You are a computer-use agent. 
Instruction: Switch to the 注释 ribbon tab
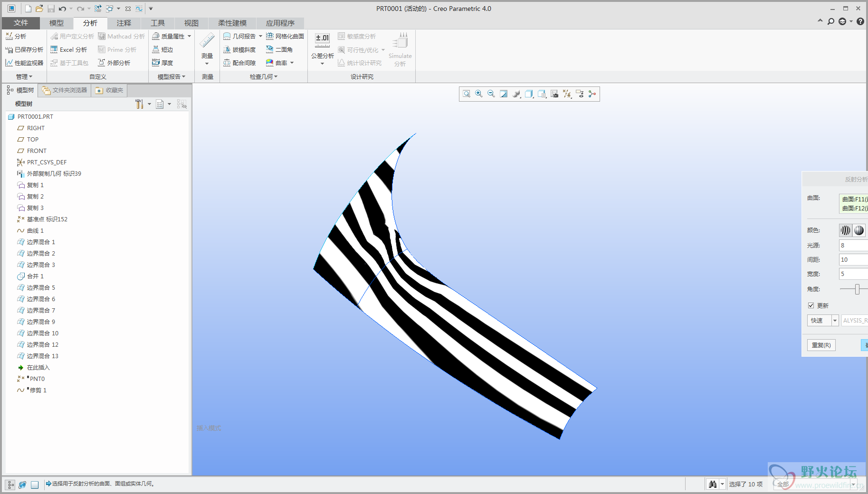tap(124, 23)
